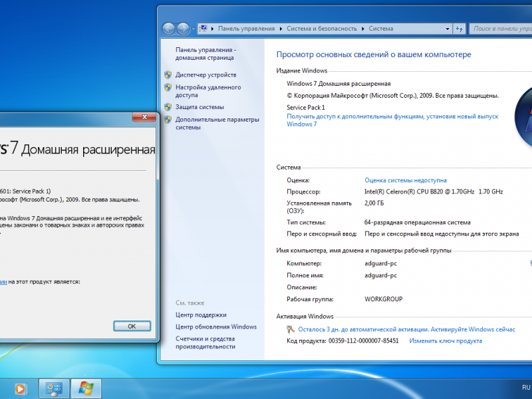532x399 pixels.
Task: Click Изменить ключ продукта link
Action: pyautogui.click(x=446, y=341)
